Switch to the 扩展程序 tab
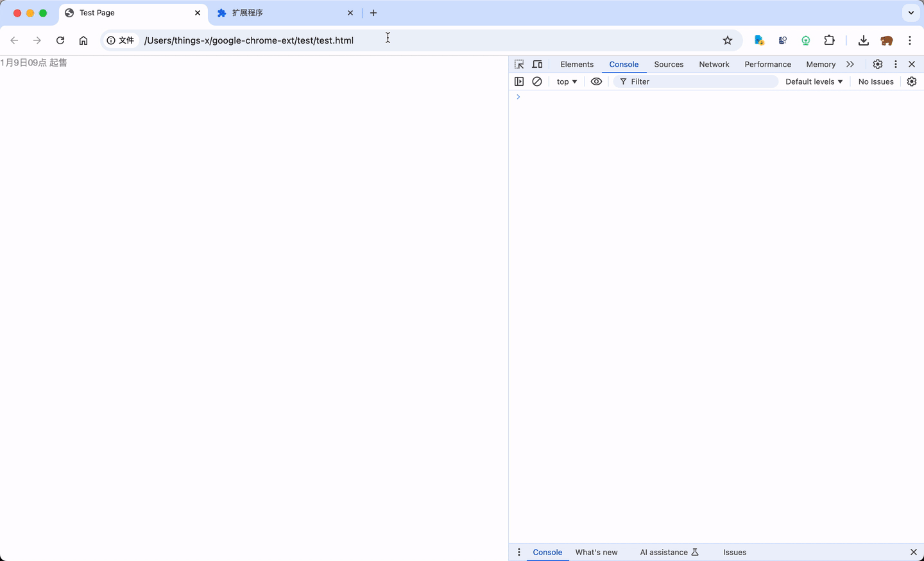Screen dimensions: 924x561 click(286, 13)
